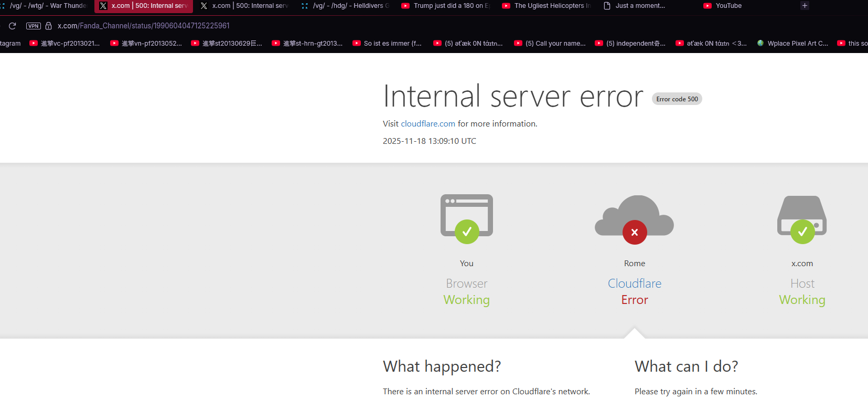This screenshot has width=868, height=420.
Task: Open the '進撃vn-pf2013052...' bookmark
Action: 146,44
